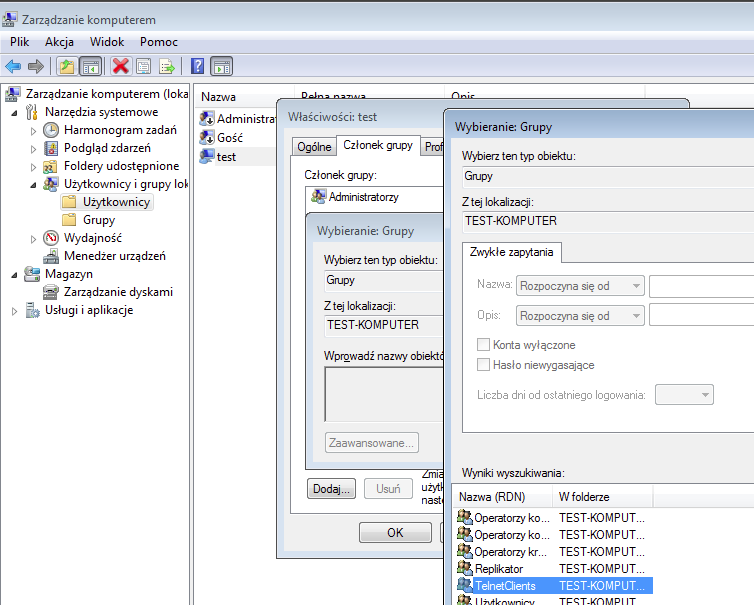Image resolution: width=754 pixels, height=605 pixels.
Task: Select the TelnetClients search result
Action: [x=553, y=585]
